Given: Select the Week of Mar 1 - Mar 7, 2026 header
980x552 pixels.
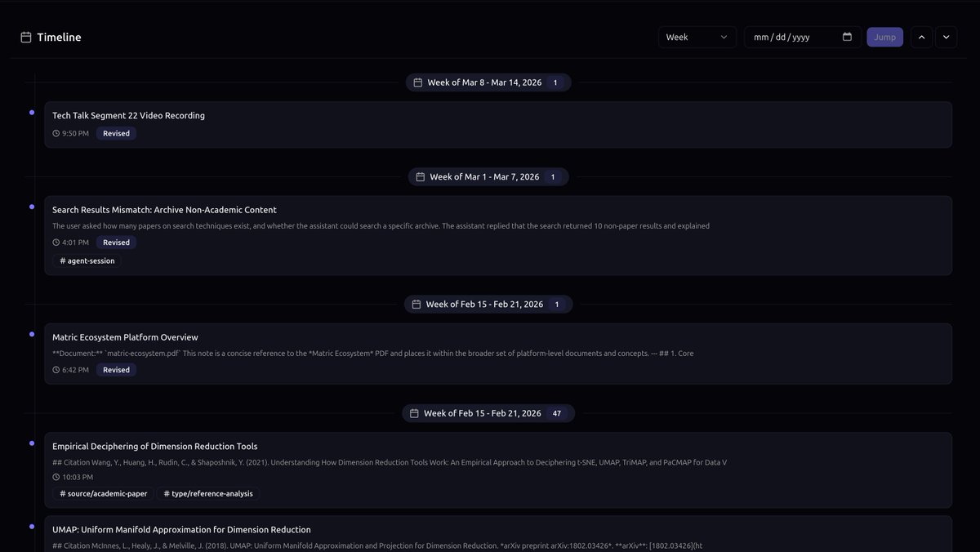Looking at the screenshot, I should tap(488, 176).
